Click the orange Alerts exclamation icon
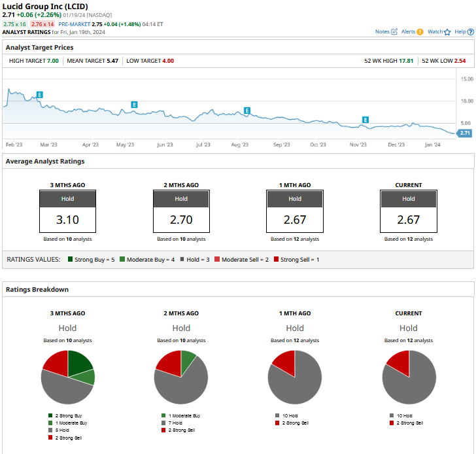The image size is (476, 454). click(420, 31)
